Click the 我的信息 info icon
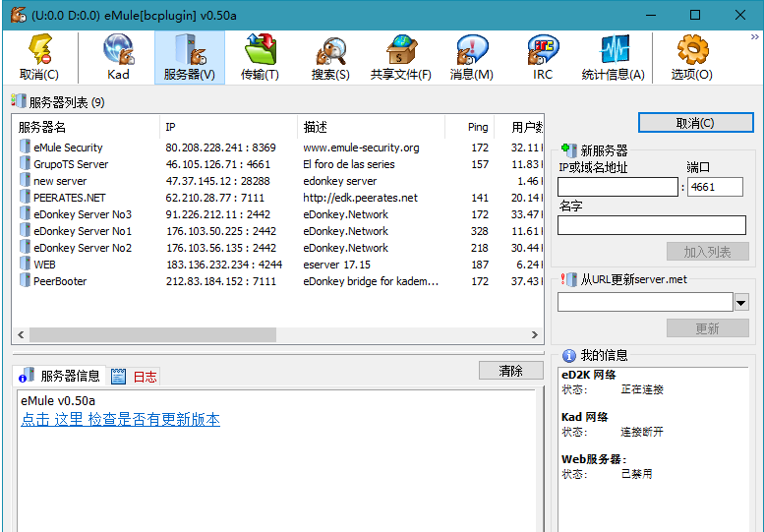 click(568, 356)
